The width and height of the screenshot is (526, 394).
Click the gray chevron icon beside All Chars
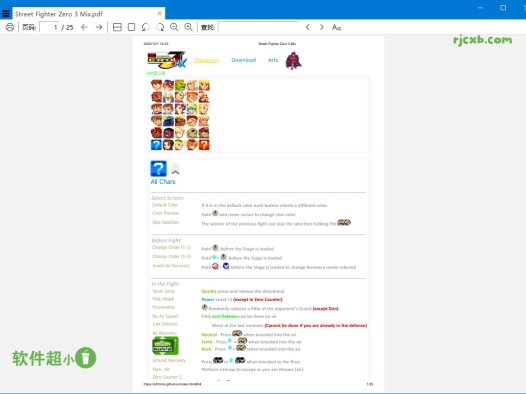tap(175, 169)
